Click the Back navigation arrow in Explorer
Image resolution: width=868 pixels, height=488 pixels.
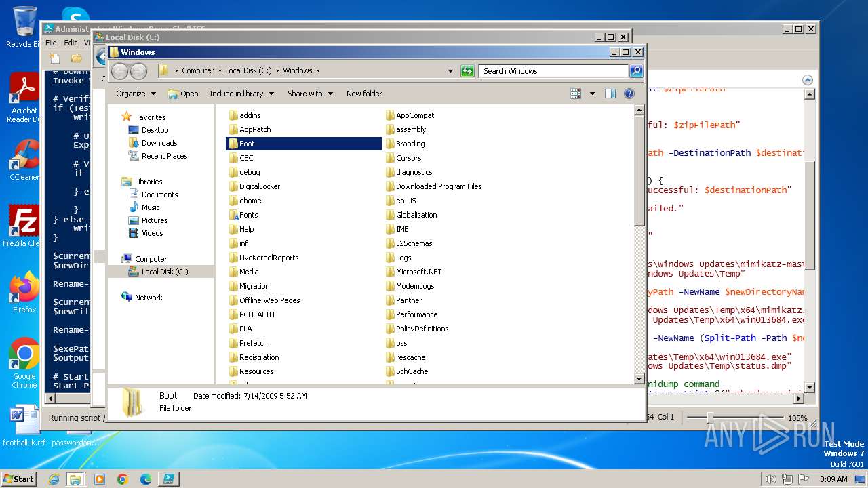click(x=119, y=71)
